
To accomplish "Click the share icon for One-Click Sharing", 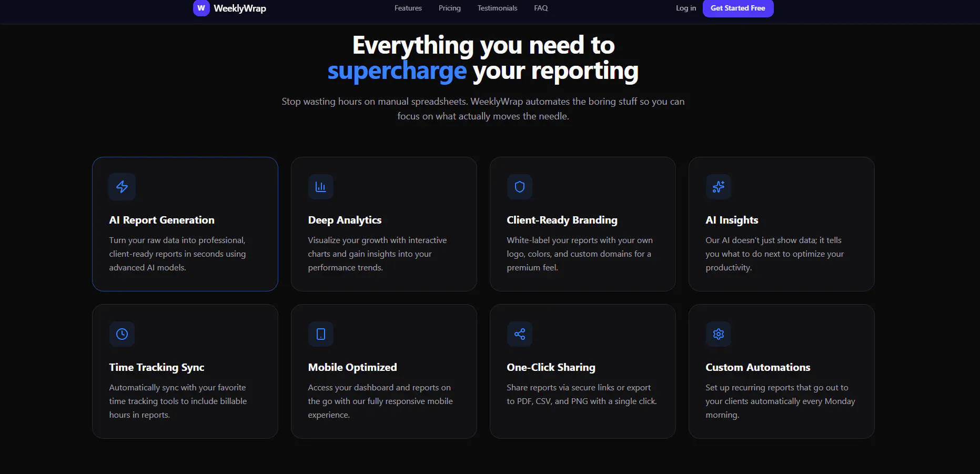I will [x=520, y=334].
